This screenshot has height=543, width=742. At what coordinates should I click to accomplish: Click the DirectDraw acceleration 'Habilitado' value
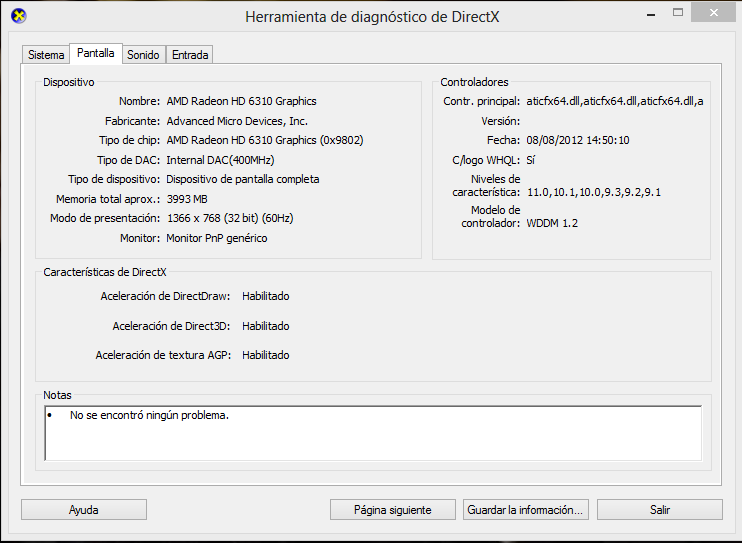[x=265, y=296]
